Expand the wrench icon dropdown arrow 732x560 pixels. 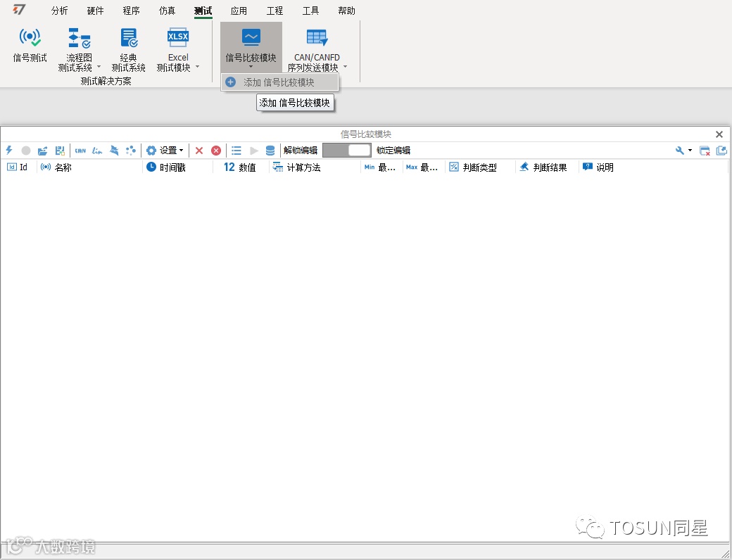[690, 151]
